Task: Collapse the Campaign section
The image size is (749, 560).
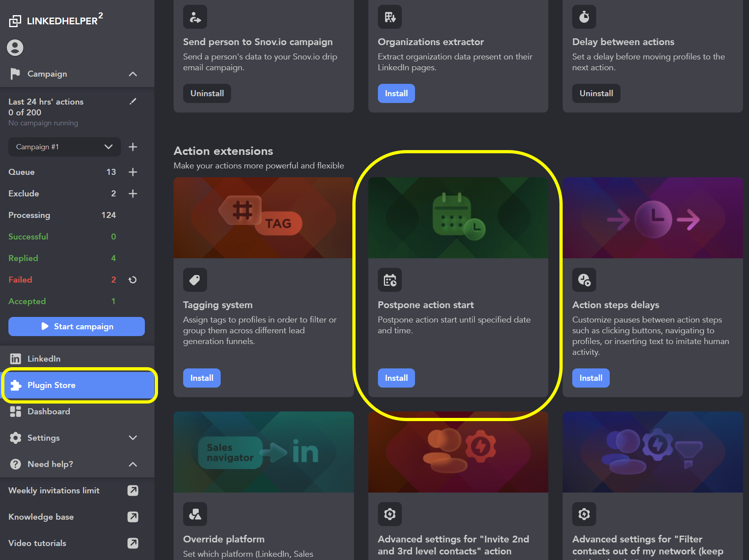Action: tap(133, 74)
